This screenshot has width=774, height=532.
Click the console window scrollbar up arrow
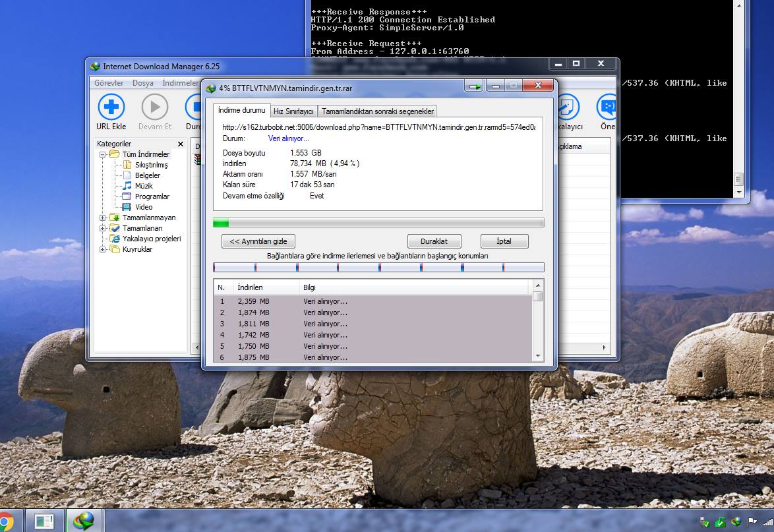(x=738, y=5)
